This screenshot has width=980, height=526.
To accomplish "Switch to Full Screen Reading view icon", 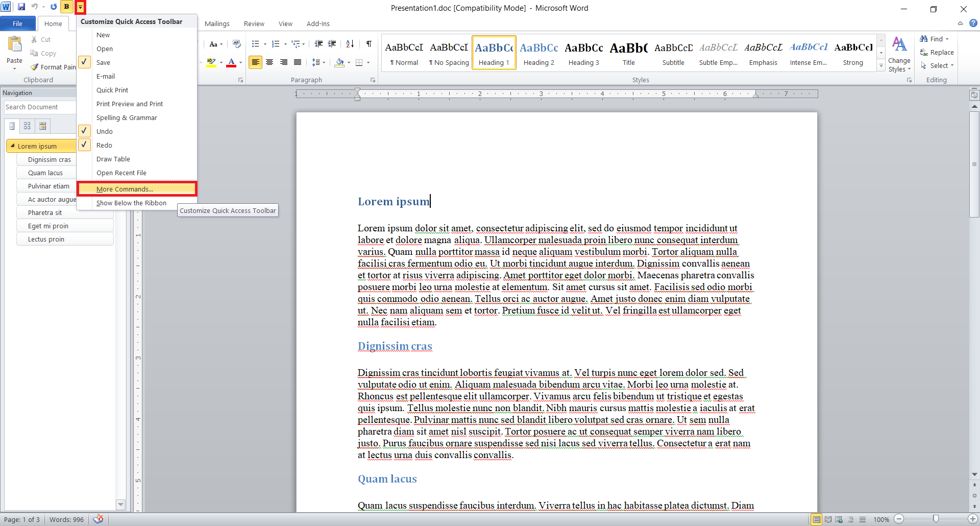I will (828, 519).
